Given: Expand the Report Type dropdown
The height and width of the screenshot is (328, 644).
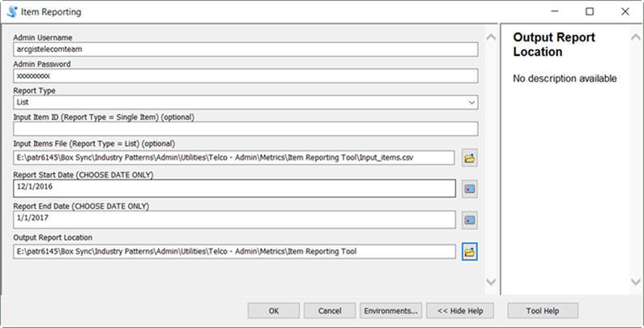Looking at the screenshot, I should tap(471, 103).
